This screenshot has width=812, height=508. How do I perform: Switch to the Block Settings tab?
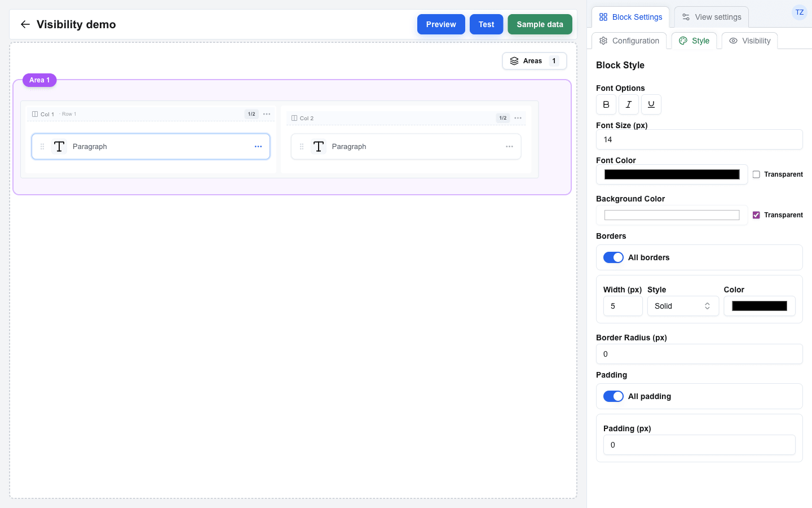(630, 17)
